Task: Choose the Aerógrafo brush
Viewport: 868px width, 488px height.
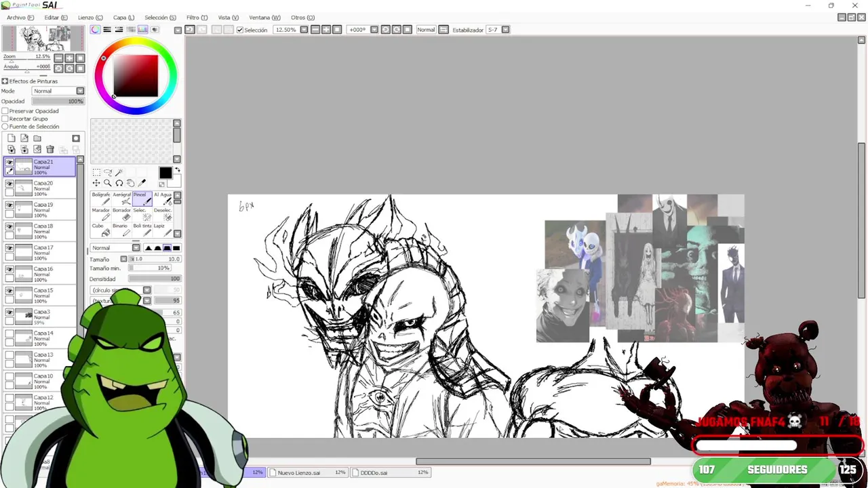Action: (122, 199)
